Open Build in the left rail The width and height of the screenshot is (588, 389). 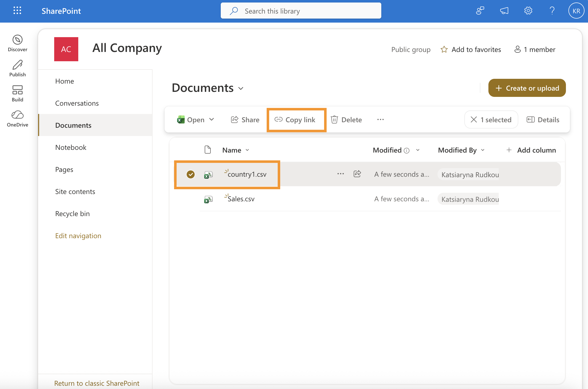18,94
